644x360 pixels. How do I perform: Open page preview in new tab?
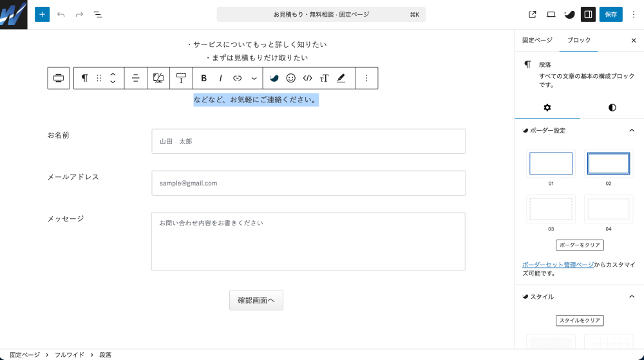coord(533,14)
